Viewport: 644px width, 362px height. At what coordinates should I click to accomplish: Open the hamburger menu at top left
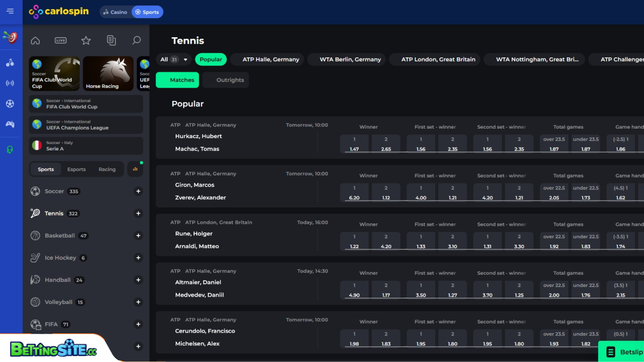(x=10, y=11)
